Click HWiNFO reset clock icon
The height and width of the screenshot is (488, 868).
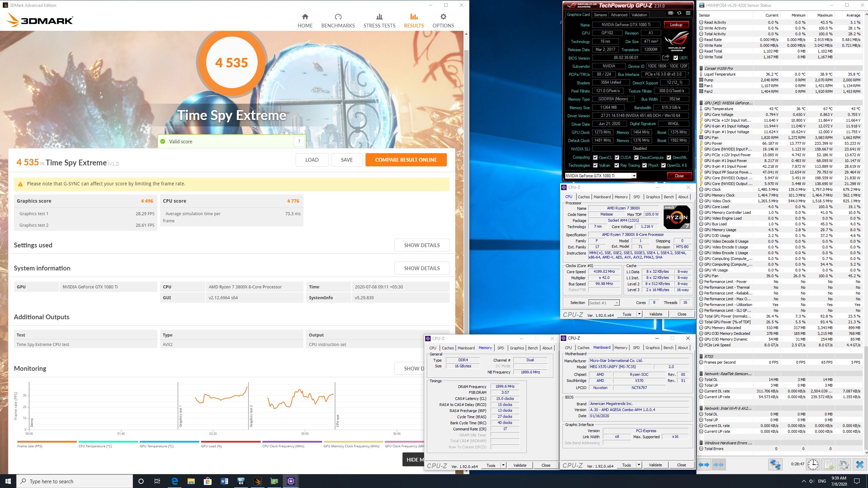(813, 464)
